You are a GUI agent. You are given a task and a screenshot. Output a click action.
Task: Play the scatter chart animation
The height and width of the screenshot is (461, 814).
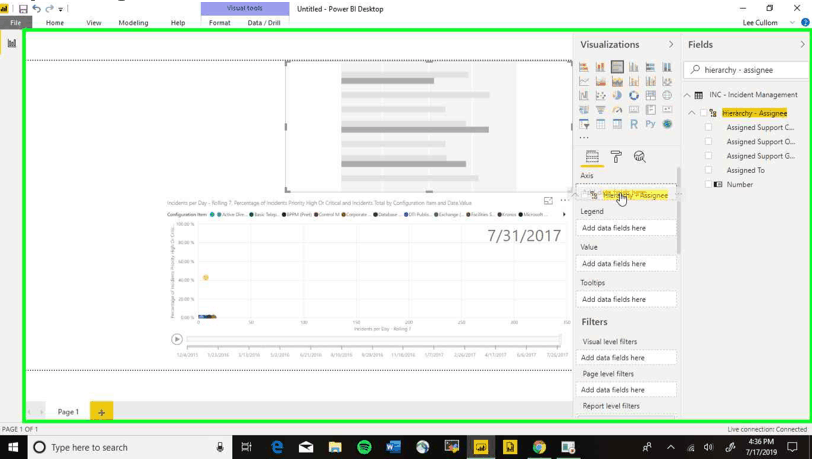click(x=177, y=340)
